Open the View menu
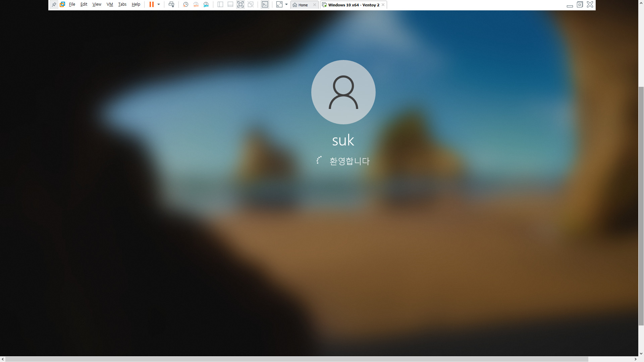This screenshot has height=362, width=644. (x=97, y=5)
